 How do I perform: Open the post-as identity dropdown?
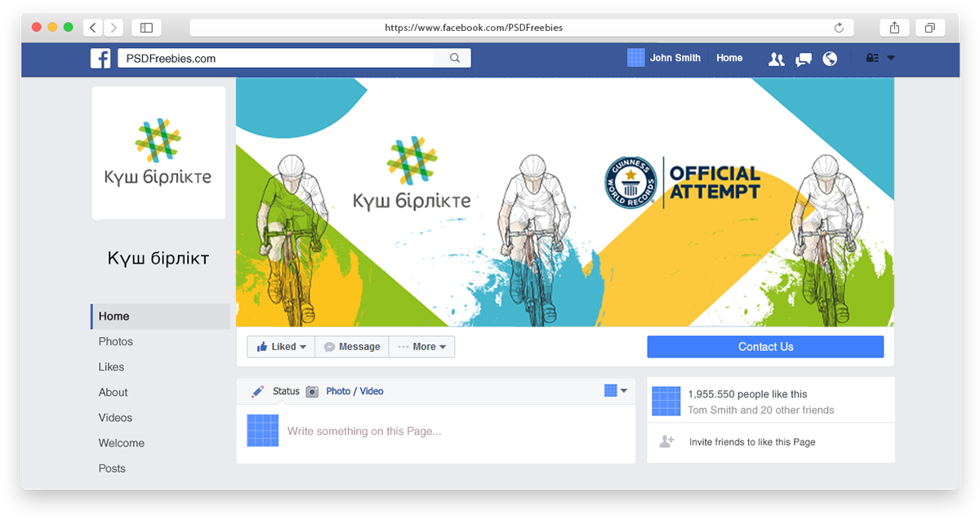(616, 391)
